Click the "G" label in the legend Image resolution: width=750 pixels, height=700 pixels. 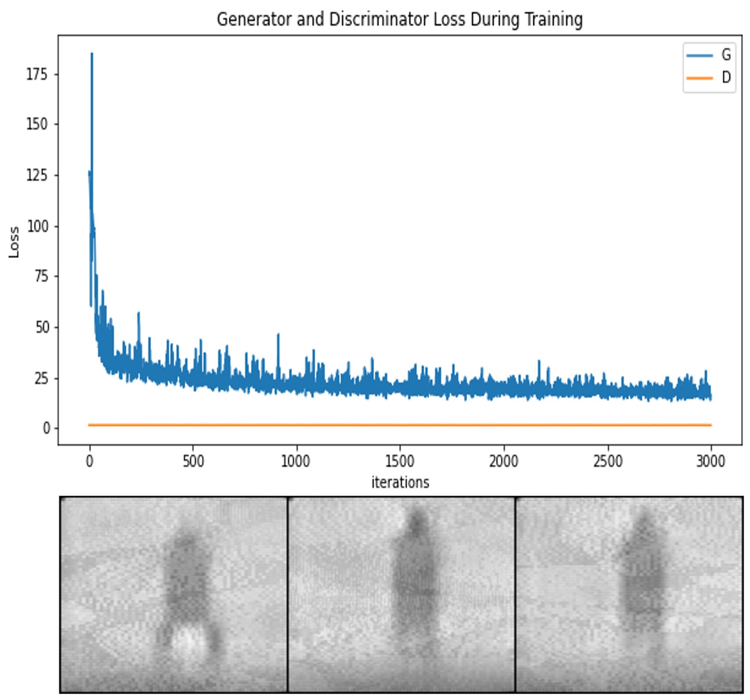pyautogui.click(x=726, y=55)
